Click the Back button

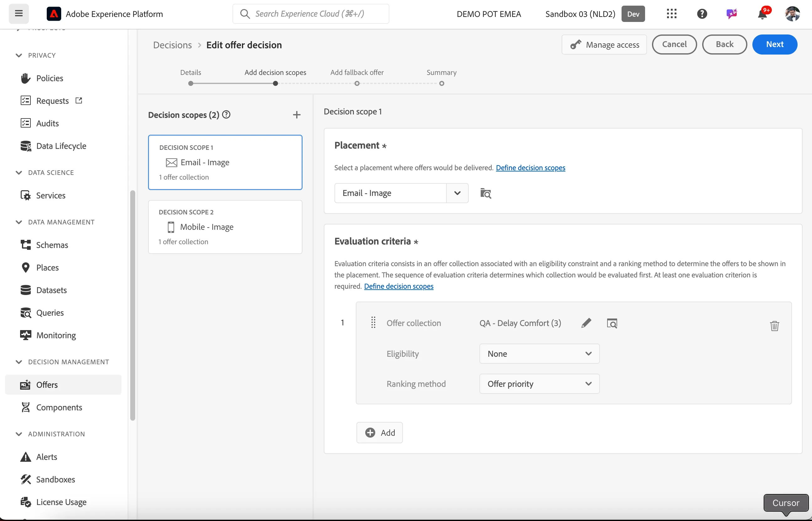725,44
